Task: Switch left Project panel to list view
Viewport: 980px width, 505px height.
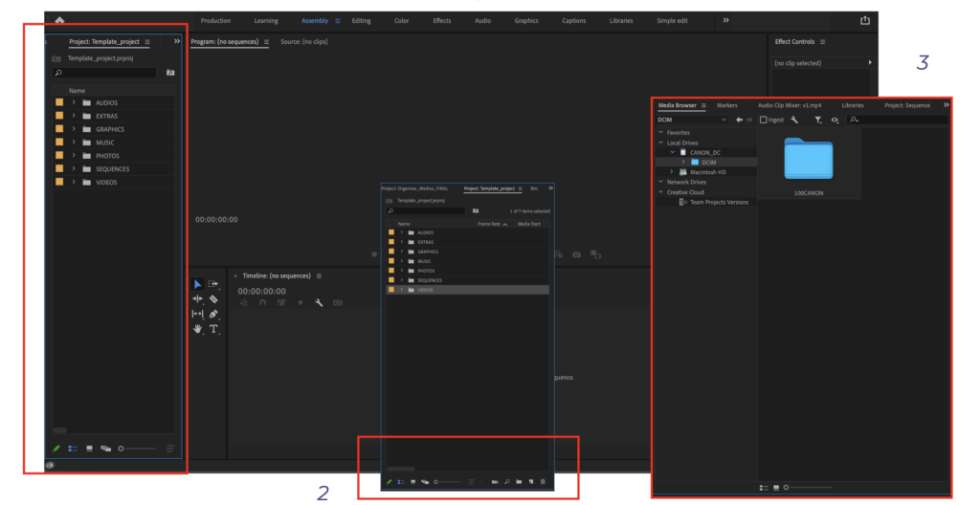Action: pyautogui.click(x=72, y=448)
